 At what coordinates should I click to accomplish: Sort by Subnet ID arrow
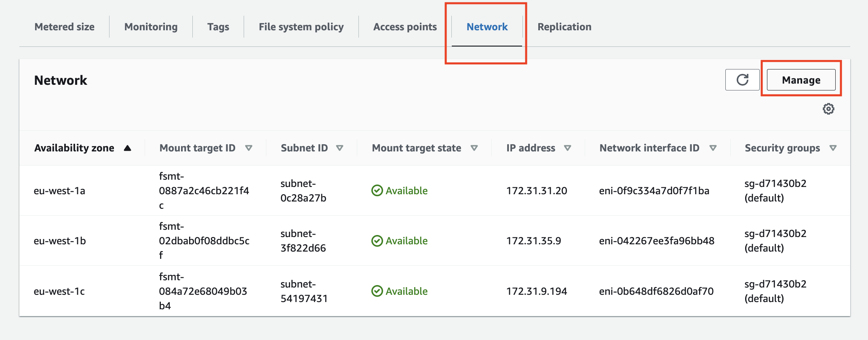(x=340, y=148)
